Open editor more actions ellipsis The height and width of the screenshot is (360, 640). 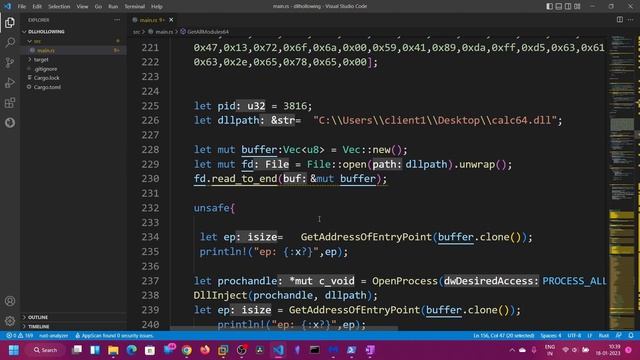pyautogui.click(x=631, y=20)
